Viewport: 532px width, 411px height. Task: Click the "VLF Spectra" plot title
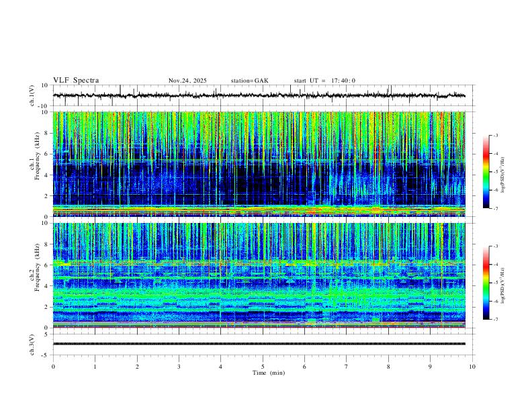click(76, 81)
